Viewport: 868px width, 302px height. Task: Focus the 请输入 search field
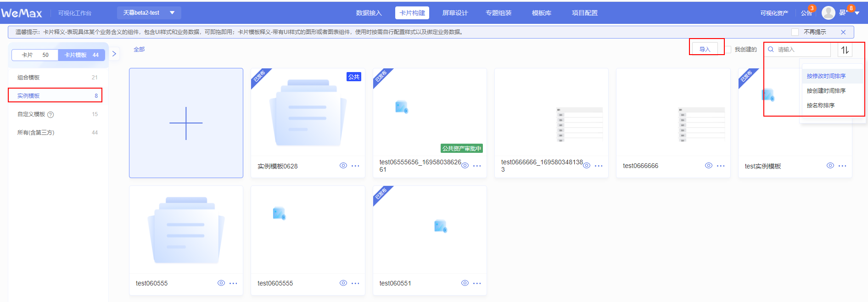coord(797,50)
